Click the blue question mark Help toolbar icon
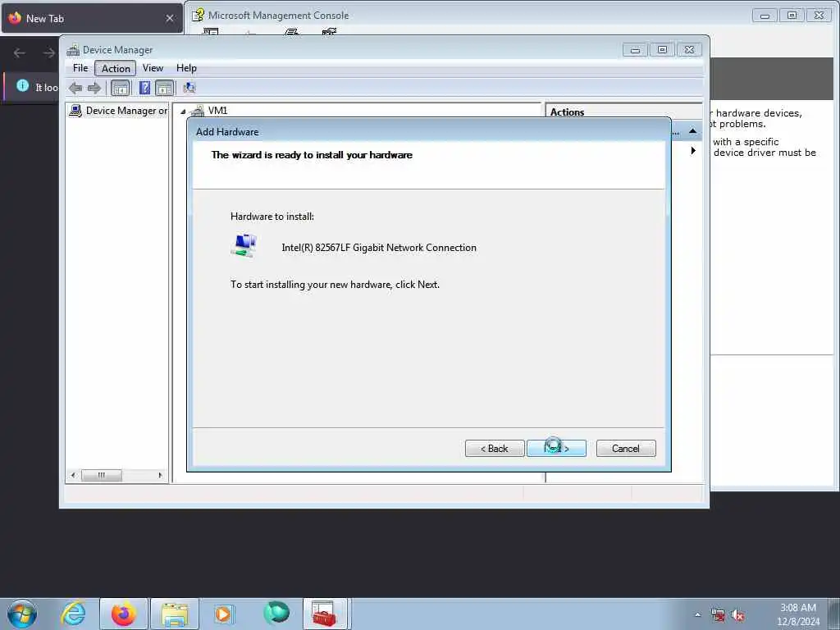Image resolution: width=840 pixels, height=630 pixels. click(144, 88)
